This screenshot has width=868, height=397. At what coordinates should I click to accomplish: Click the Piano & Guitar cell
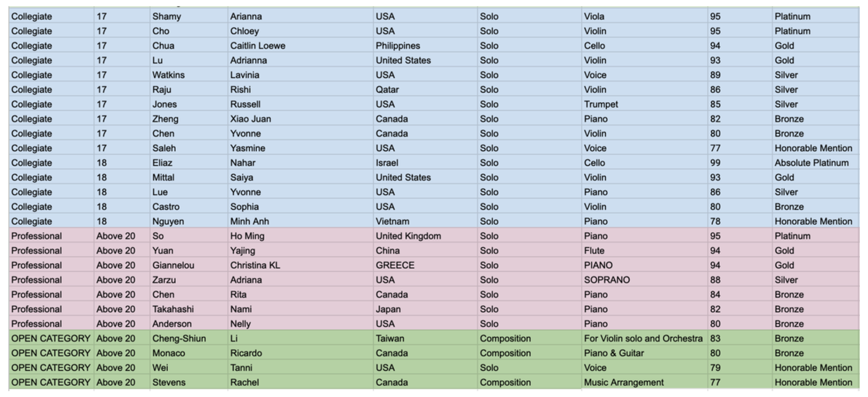tap(614, 353)
